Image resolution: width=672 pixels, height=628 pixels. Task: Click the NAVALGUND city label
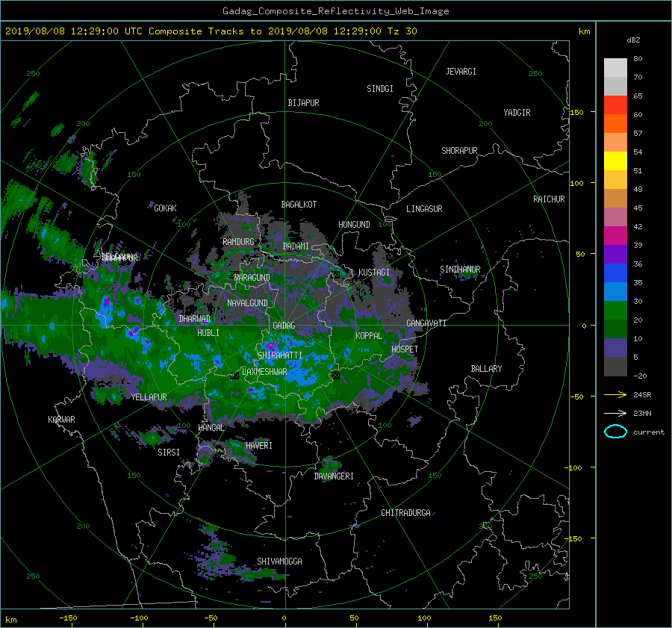[247, 303]
